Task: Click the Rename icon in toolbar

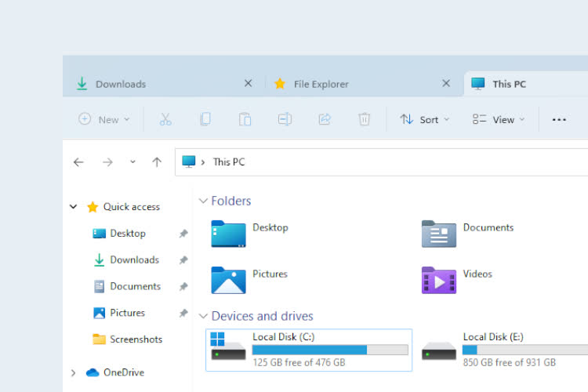Action: pos(285,119)
